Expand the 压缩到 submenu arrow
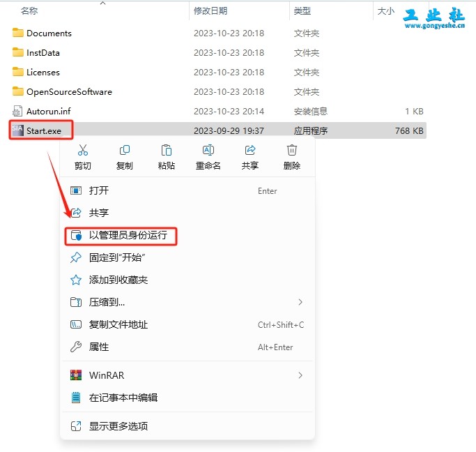This screenshot has width=476, height=452. 300,302
